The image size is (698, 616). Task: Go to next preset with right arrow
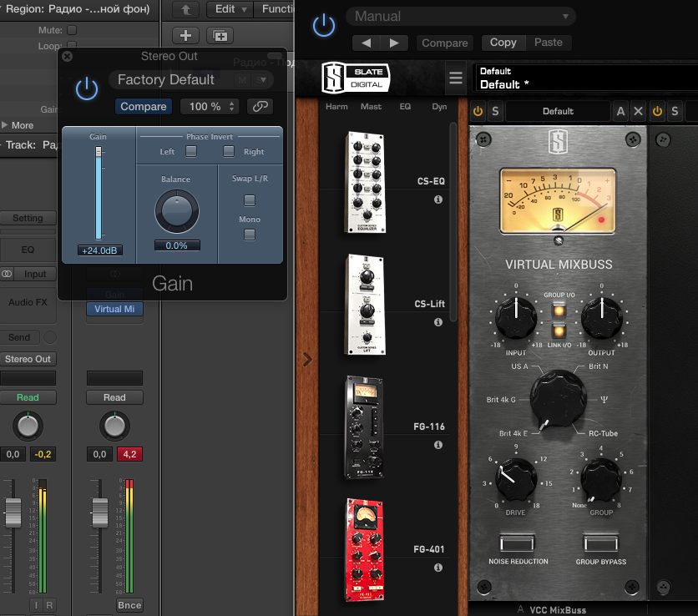[393, 43]
